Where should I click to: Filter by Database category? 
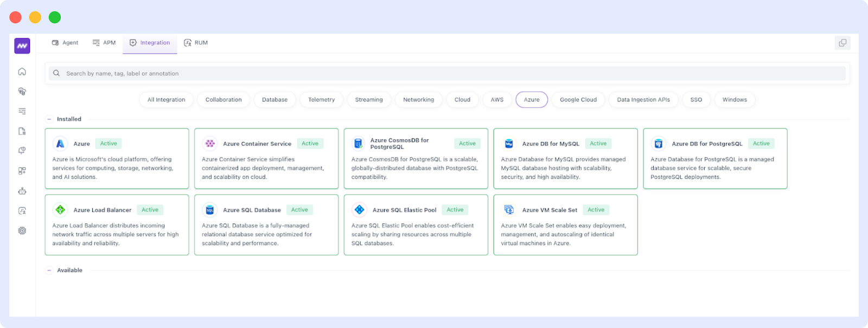(275, 100)
